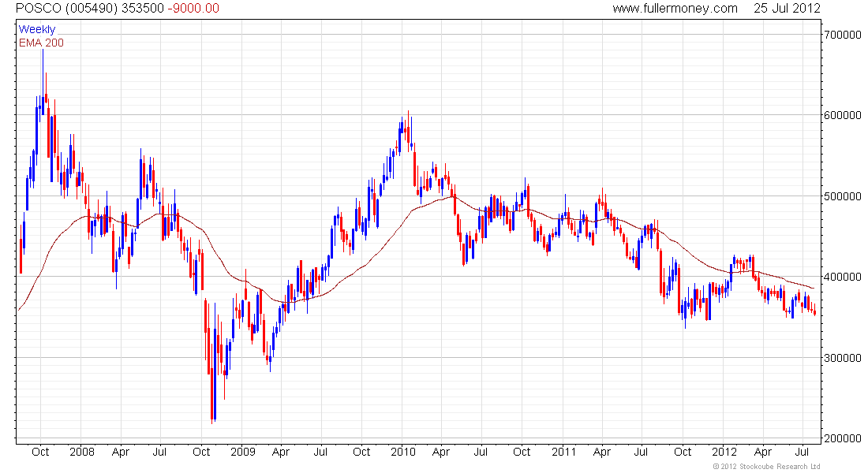Viewport: 868px width, 473px height.
Task: Click the Apr label following 2011
Action: [602, 452]
